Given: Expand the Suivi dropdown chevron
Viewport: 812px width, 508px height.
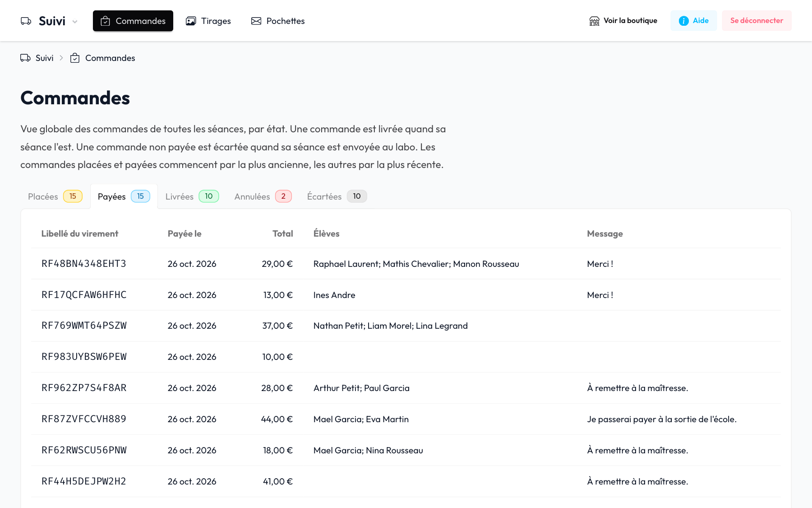Looking at the screenshot, I should coord(75,22).
